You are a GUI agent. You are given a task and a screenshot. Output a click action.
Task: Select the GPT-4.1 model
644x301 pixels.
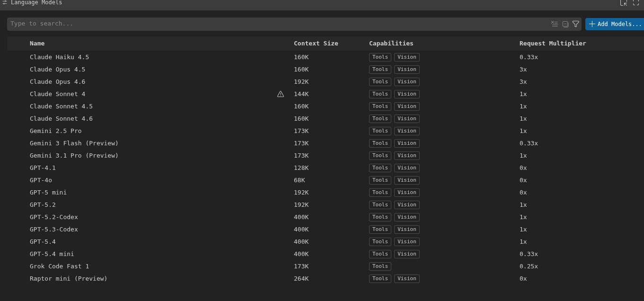[43, 168]
